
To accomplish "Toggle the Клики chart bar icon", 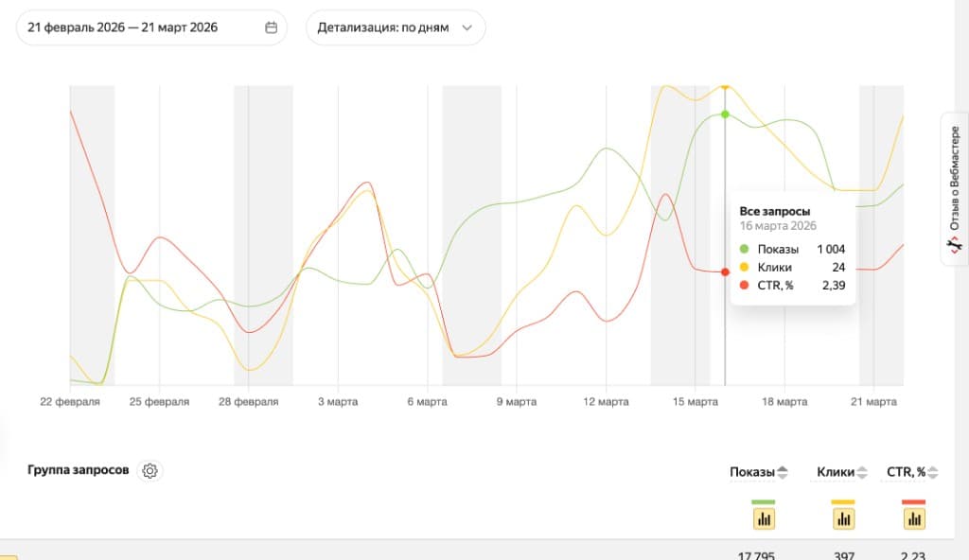I will click(843, 518).
